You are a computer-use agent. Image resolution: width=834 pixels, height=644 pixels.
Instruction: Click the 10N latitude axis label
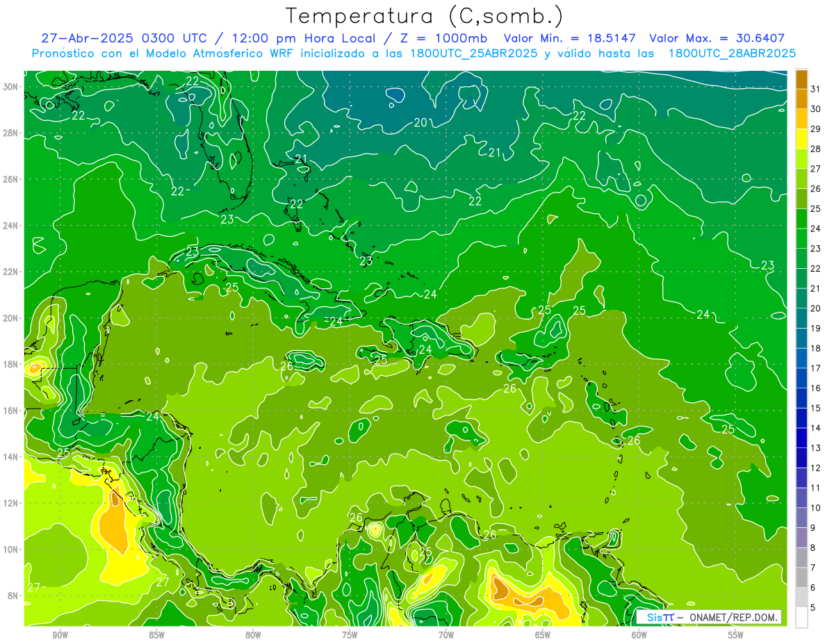[x=10, y=549]
